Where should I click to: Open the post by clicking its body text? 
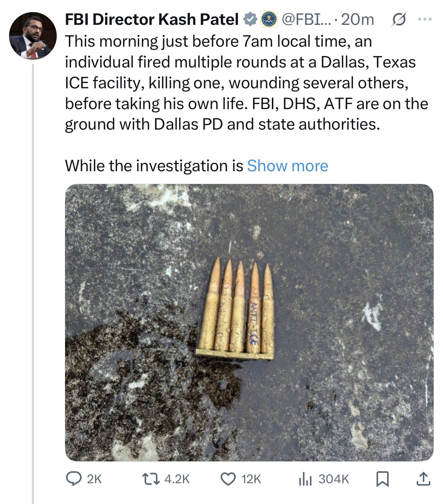235,83
